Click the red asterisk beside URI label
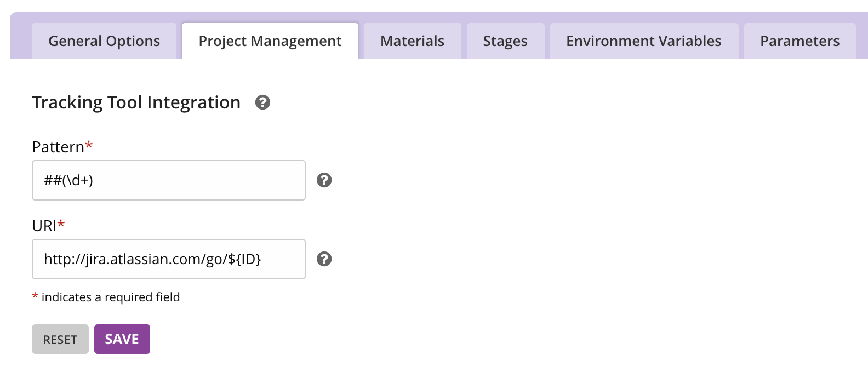The image size is (868, 378). point(61,224)
